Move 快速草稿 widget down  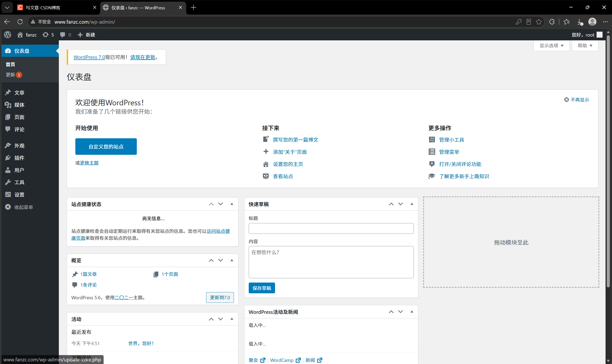[401, 204]
